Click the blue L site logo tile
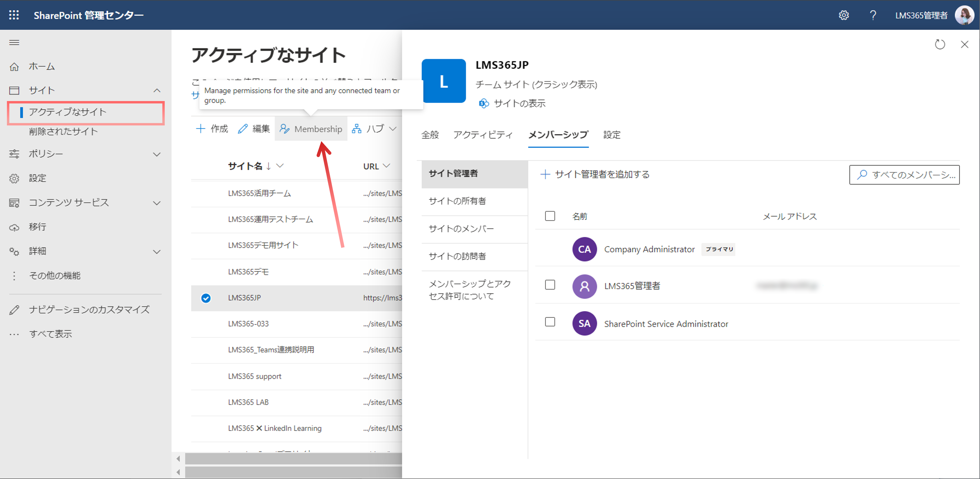This screenshot has height=479, width=980. tap(444, 81)
